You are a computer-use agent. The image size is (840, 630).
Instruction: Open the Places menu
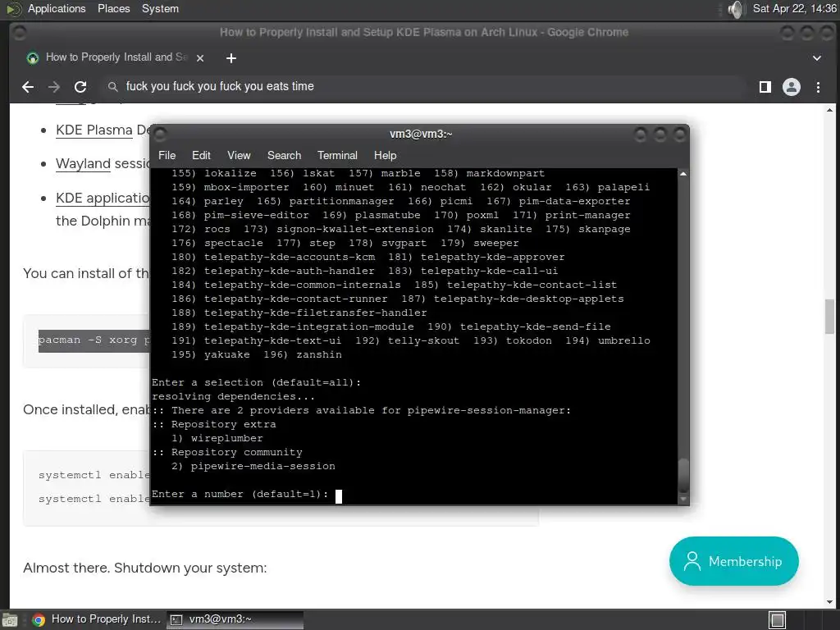113,8
